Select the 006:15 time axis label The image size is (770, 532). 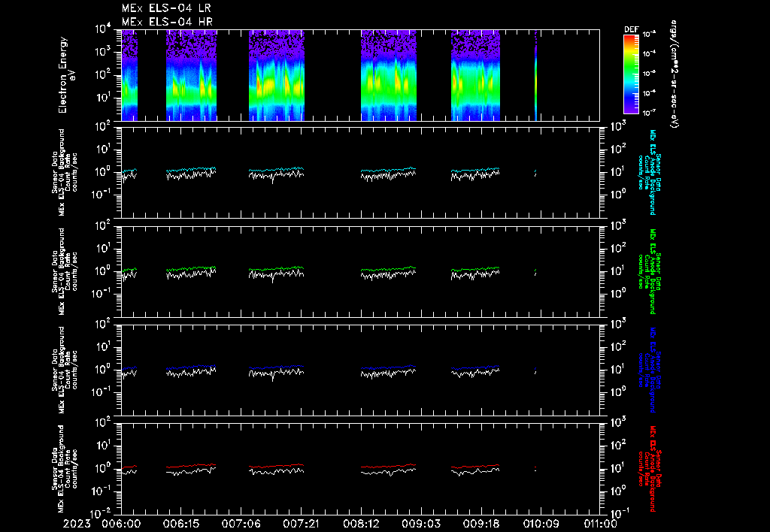coord(180,524)
